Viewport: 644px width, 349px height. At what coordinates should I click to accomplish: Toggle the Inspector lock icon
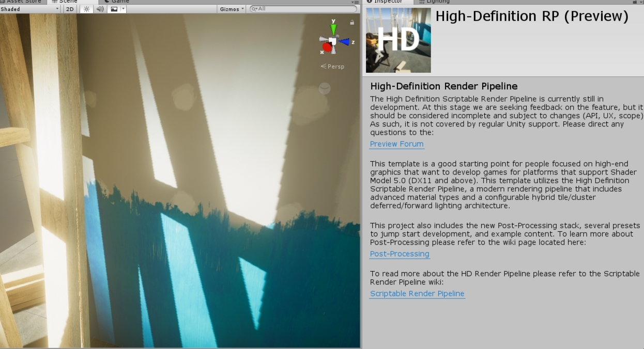point(635,2)
